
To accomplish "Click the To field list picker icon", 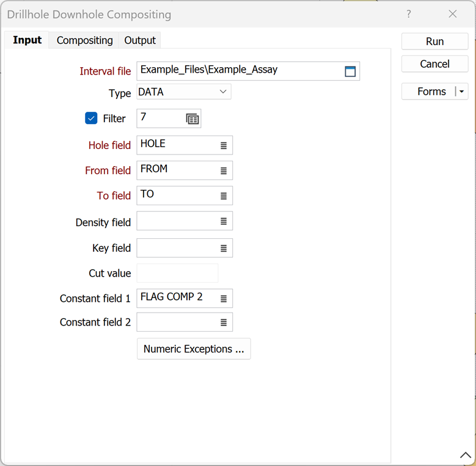I will click(x=224, y=196).
